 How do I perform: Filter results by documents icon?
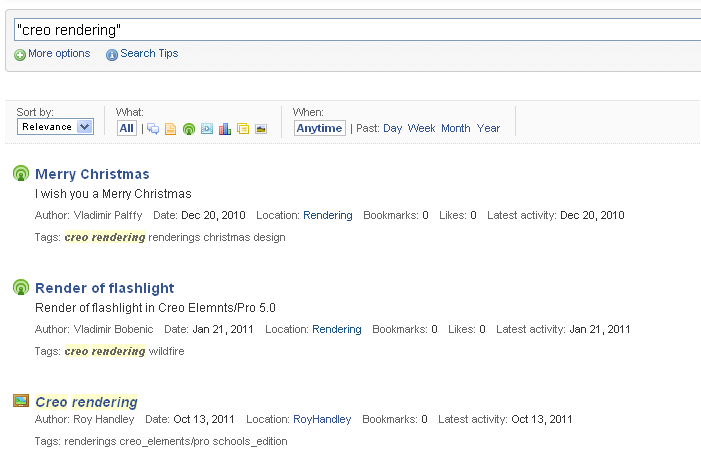[170, 129]
